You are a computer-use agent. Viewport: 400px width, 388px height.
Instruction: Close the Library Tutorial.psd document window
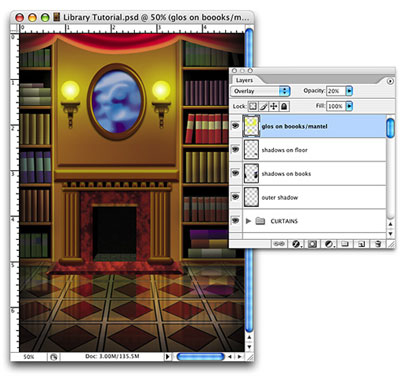click(x=20, y=17)
